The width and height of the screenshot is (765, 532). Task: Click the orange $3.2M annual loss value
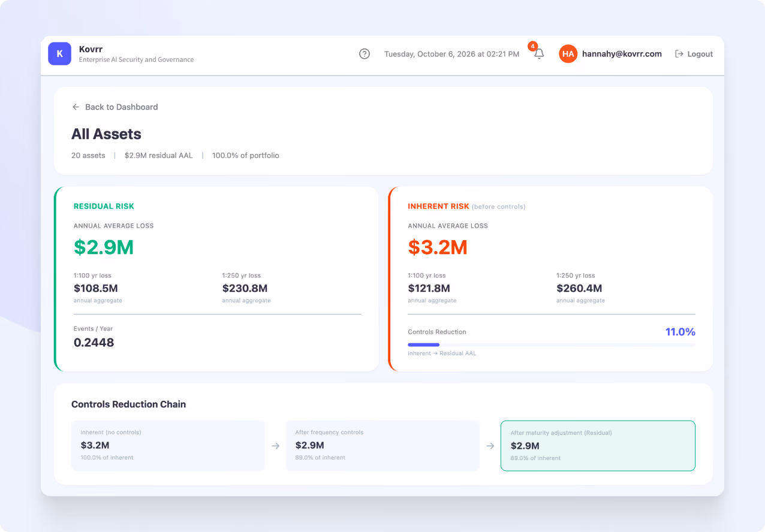(x=438, y=247)
